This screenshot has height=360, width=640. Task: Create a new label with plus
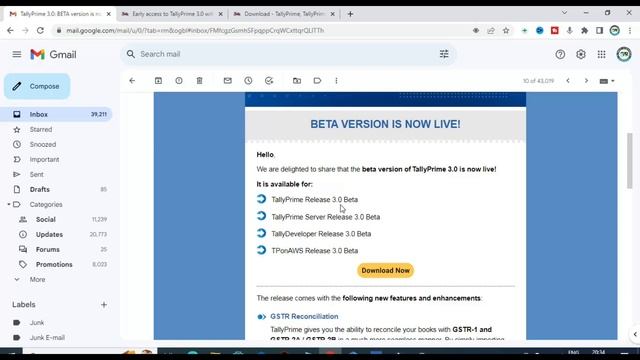[104, 304]
